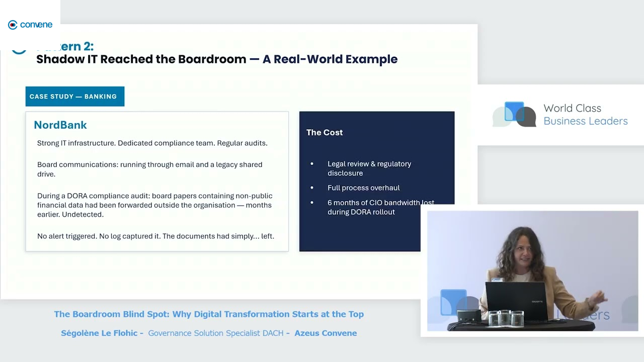Click the Full process overhaul bullet point
The width and height of the screenshot is (644, 362).
click(x=363, y=188)
